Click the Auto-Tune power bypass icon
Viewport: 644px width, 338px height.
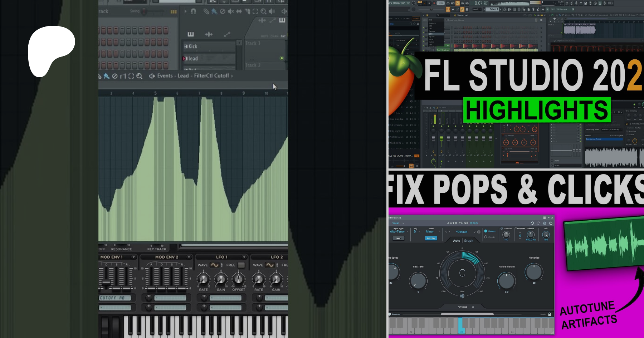(551, 223)
